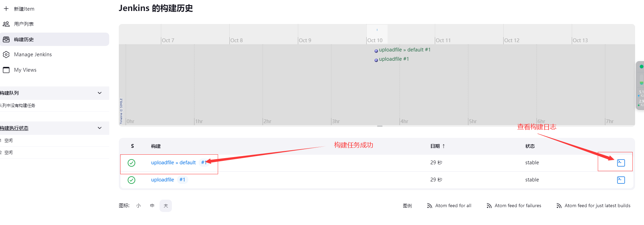This screenshot has width=644, height=225.
Task: Collapse the 构建执行状态 section
Action: pyautogui.click(x=100, y=128)
